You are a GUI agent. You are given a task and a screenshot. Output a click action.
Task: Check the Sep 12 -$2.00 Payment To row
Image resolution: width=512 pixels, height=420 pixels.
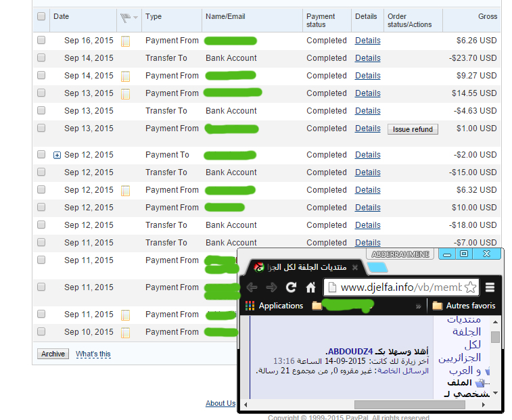(x=41, y=154)
